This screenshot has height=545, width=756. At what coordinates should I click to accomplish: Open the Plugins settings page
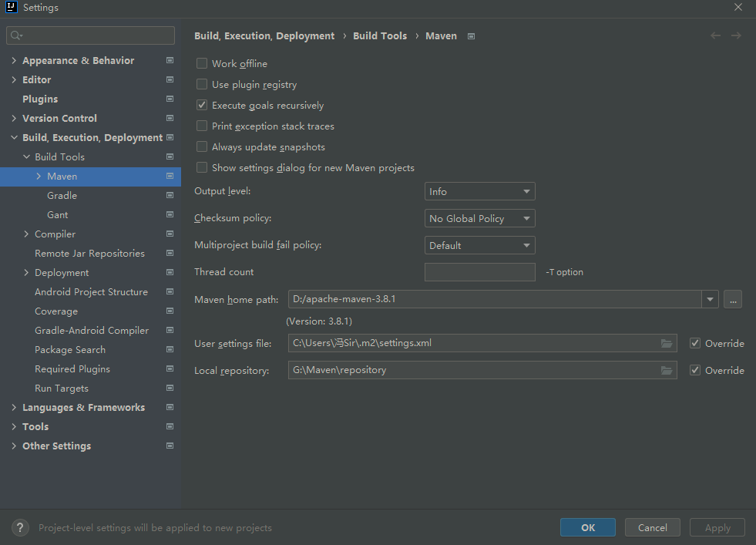click(x=40, y=99)
